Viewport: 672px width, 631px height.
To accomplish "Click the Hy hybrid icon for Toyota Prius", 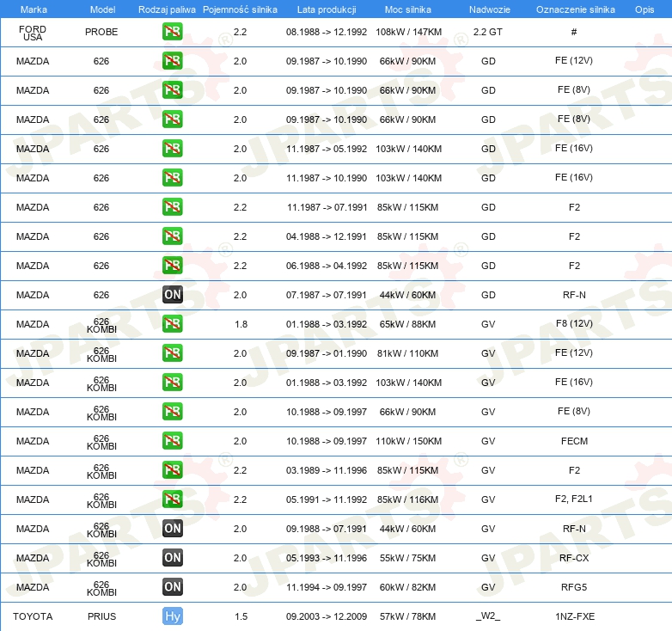I will [x=173, y=616].
